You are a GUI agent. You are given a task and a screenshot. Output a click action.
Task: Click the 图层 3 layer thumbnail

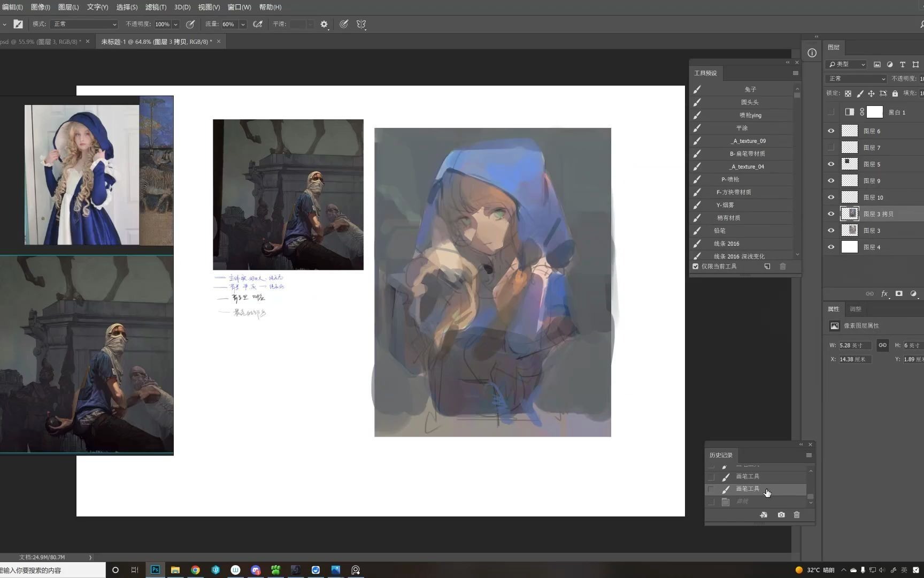(x=849, y=230)
